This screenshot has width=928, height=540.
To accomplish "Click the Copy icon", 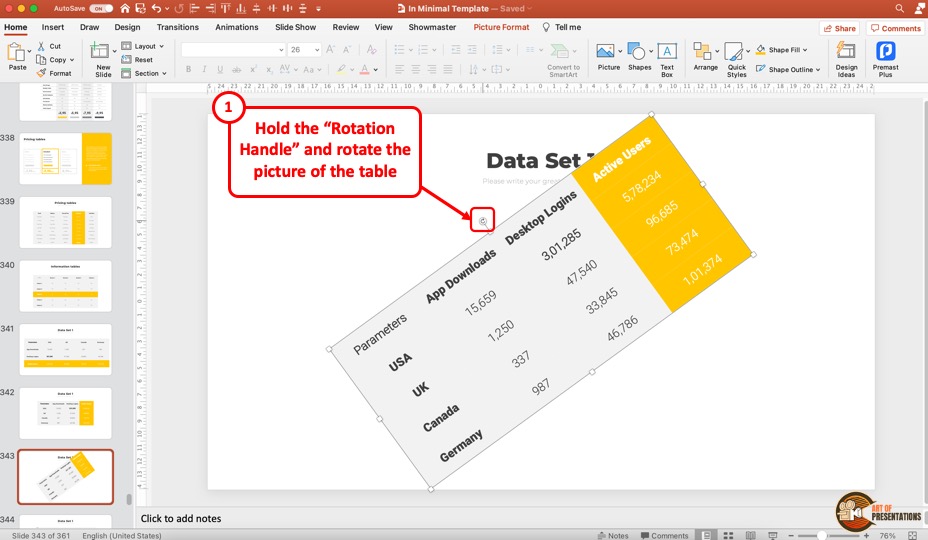I will point(41,59).
